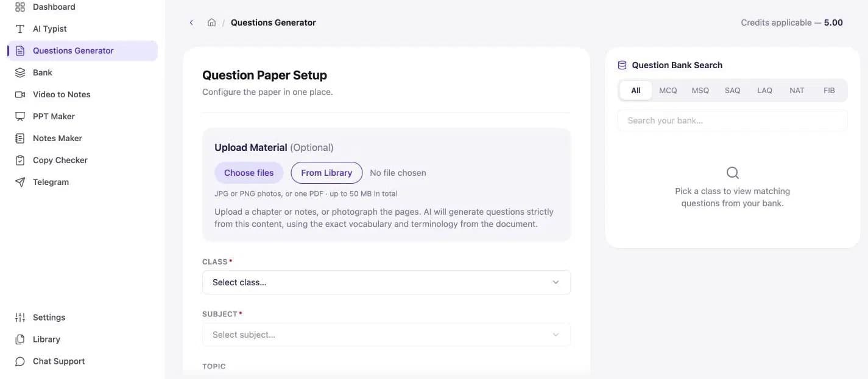Click the Notes Maker notebook icon
868x379 pixels.
[20, 138]
